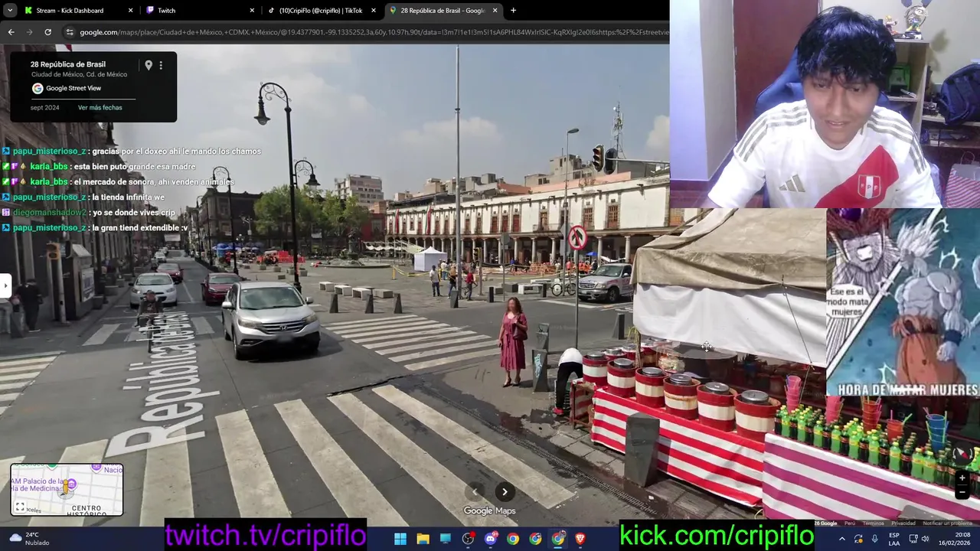Switch to the CripiFlo TikTok tab
The image size is (980, 551).
(x=322, y=10)
